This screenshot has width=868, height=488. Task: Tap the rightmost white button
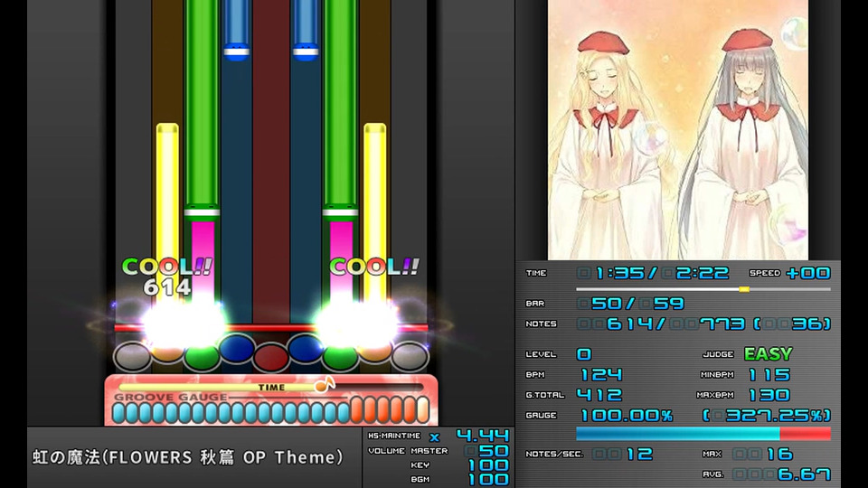(410, 356)
